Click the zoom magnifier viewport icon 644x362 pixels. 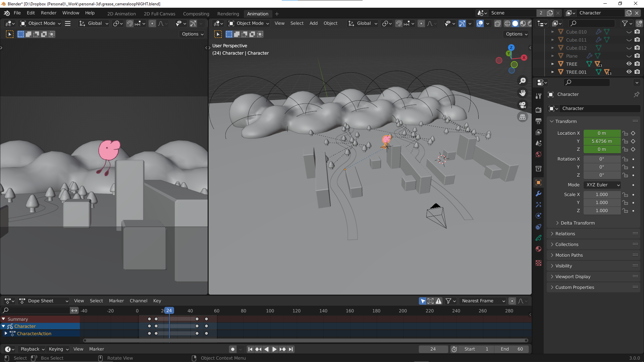522,81
